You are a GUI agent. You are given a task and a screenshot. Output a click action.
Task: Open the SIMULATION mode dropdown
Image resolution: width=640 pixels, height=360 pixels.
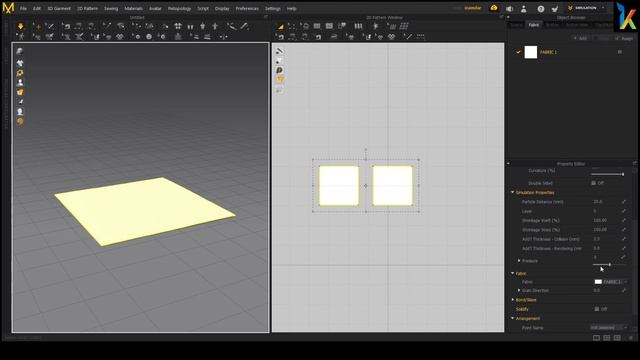point(586,8)
